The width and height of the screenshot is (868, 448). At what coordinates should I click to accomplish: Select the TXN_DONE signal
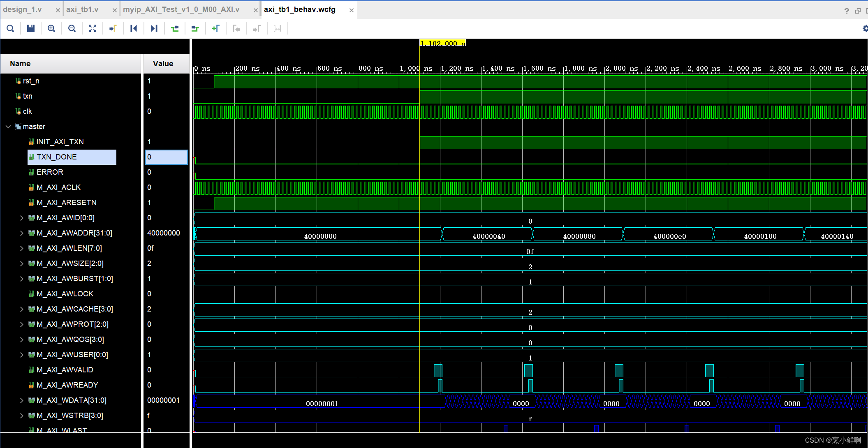[57, 157]
